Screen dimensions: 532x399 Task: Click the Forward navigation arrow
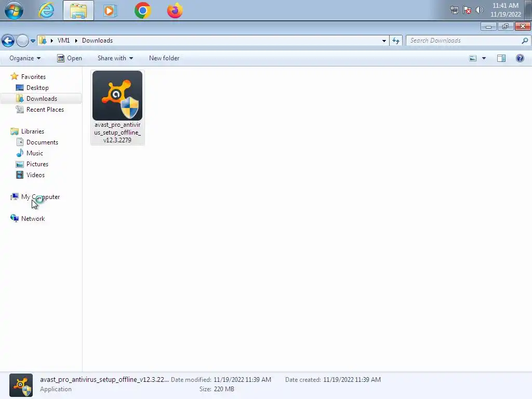(x=22, y=41)
